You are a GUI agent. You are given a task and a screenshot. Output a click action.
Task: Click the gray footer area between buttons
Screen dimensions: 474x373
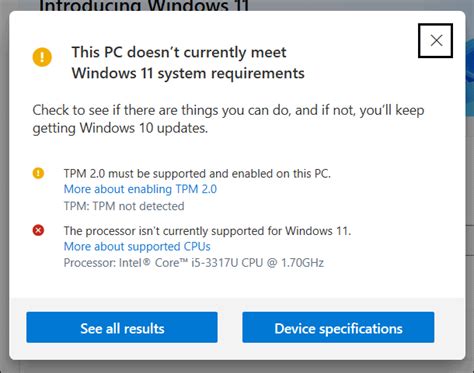(x=230, y=327)
